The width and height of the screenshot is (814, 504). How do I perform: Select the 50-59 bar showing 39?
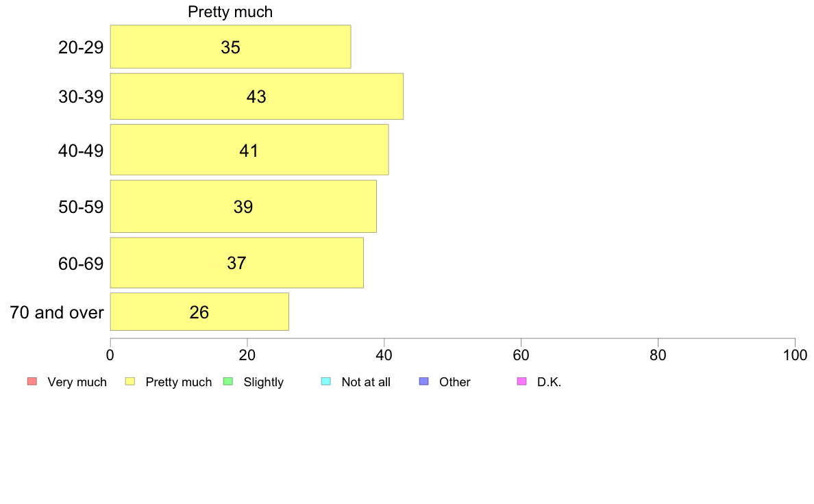[x=243, y=207]
